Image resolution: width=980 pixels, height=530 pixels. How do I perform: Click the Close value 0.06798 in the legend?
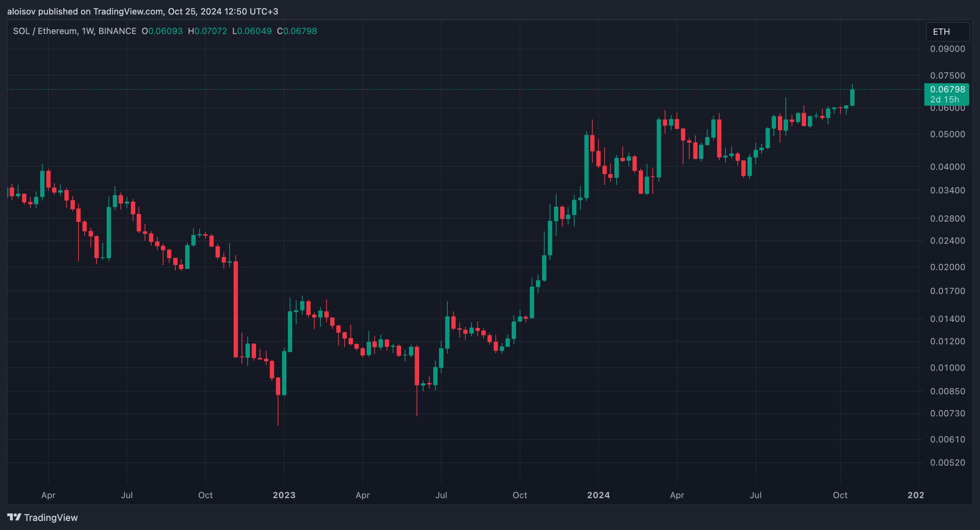click(x=300, y=31)
